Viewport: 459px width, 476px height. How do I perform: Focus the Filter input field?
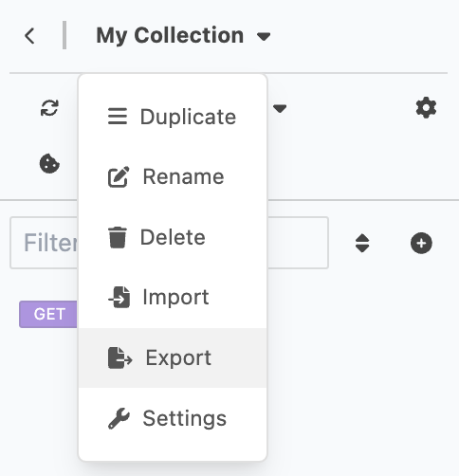coord(169,243)
